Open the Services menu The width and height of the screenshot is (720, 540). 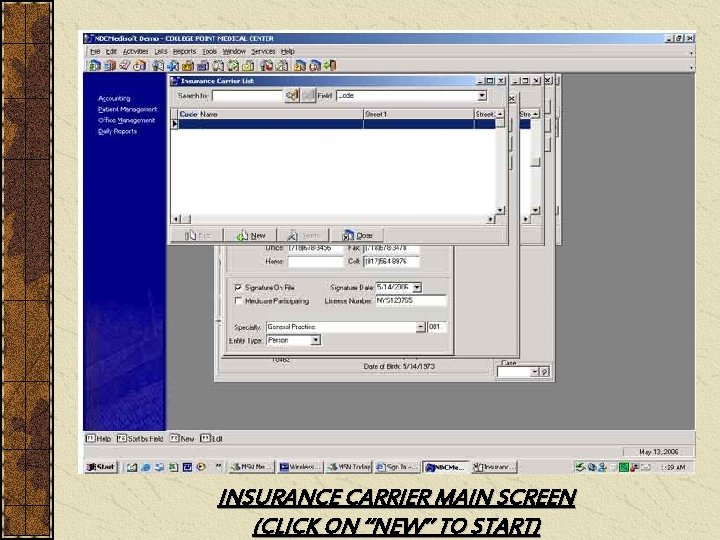[x=263, y=51]
